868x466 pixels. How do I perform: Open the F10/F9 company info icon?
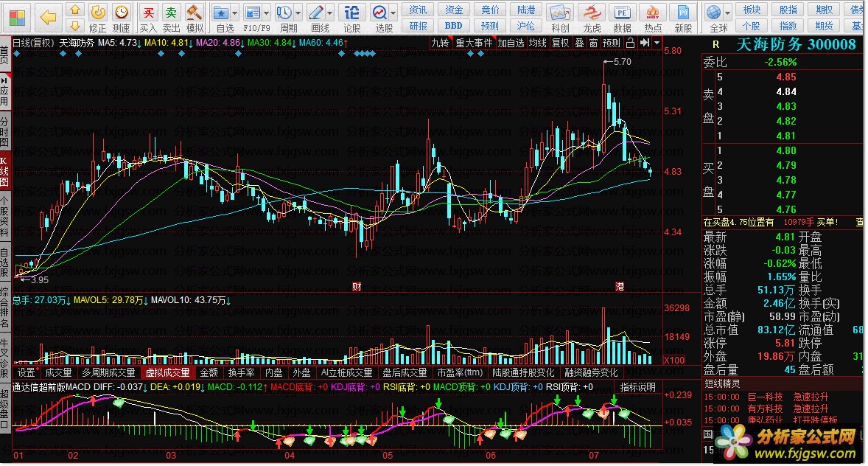[x=253, y=13]
